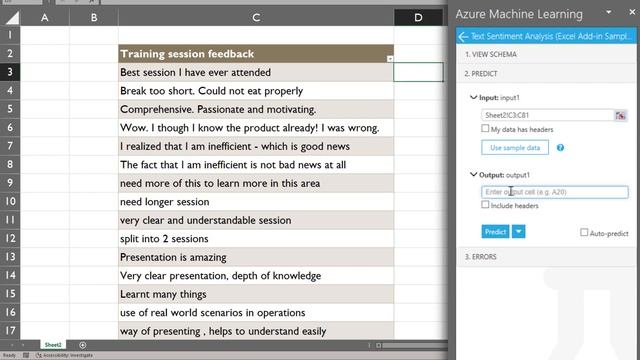Click cell 'use of real world scenarios in operations'

[256, 313]
